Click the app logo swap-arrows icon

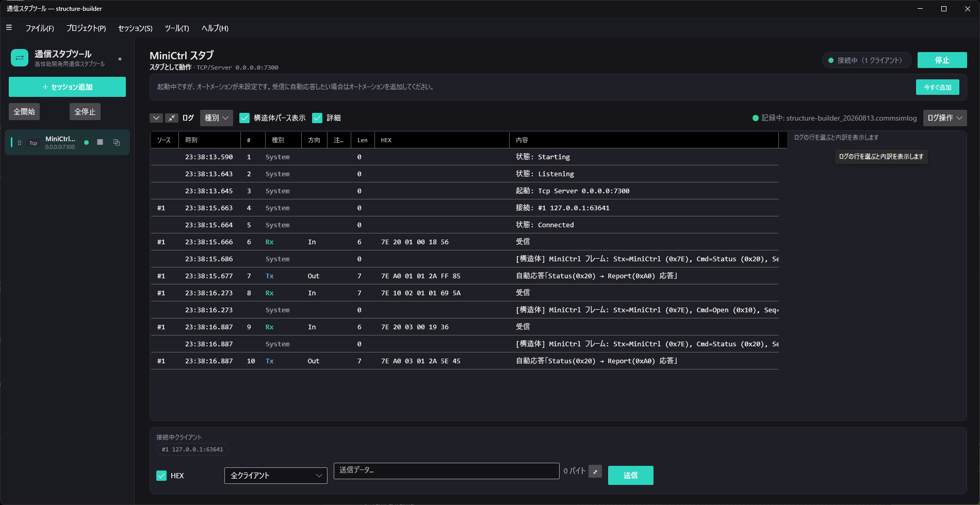(x=20, y=58)
